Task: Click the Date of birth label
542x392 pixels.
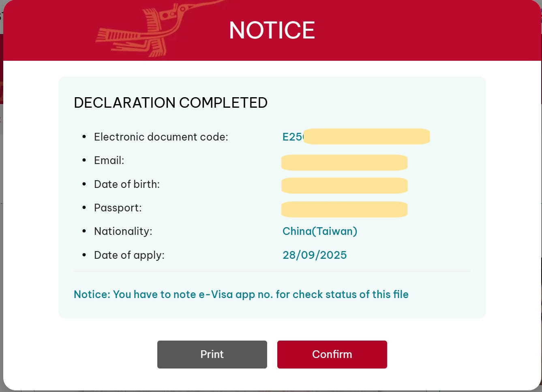Action: [x=127, y=184]
